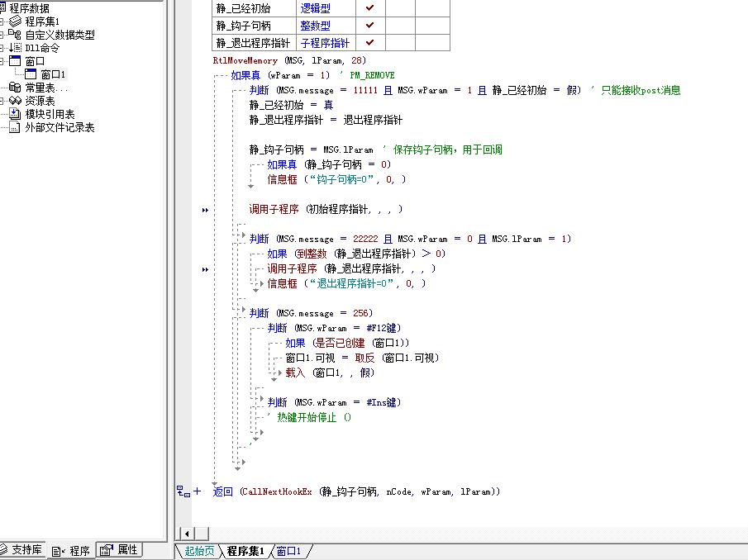
Task: Click the 自定义数据类型 icon
Action: click(x=16, y=35)
